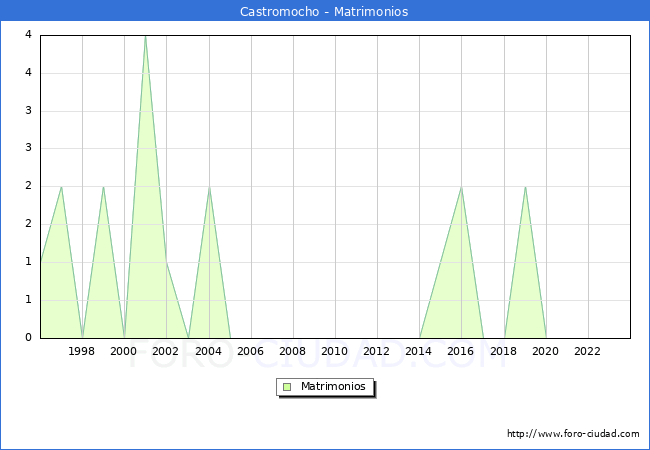
Task: Click the 2010 x-axis label
Action: [334, 351]
